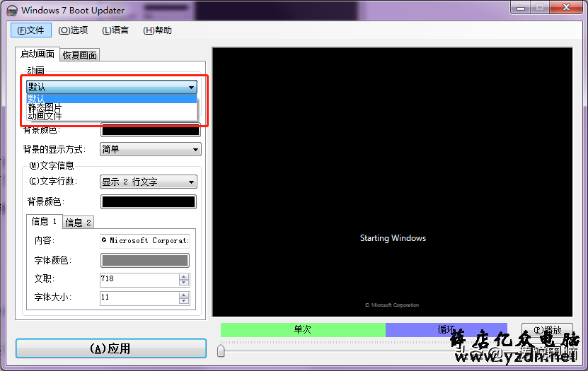Open the 文字行数 dropdown

pyautogui.click(x=148, y=182)
